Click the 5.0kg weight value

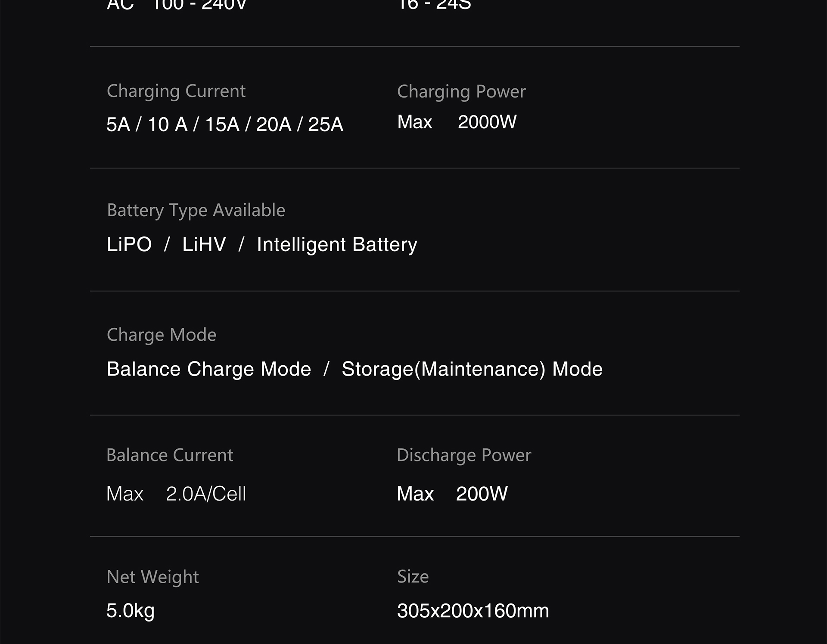pos(130,611)
